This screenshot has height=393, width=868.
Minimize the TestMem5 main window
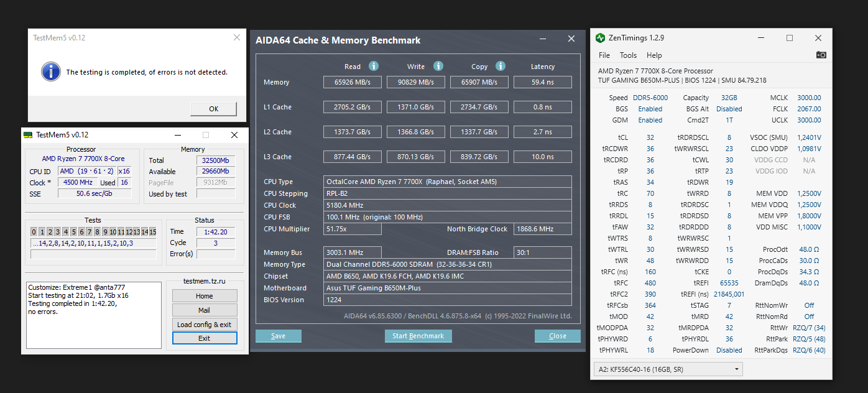coord(177,135)
